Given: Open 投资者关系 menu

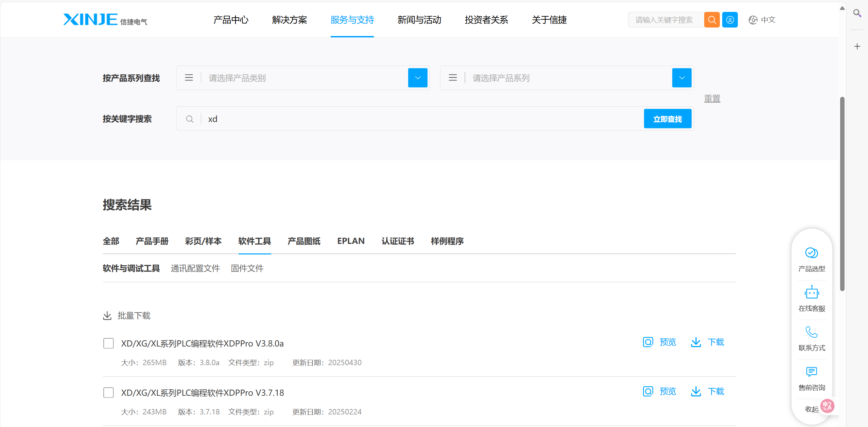Looking at the screenshot, I should pos(486,20).
